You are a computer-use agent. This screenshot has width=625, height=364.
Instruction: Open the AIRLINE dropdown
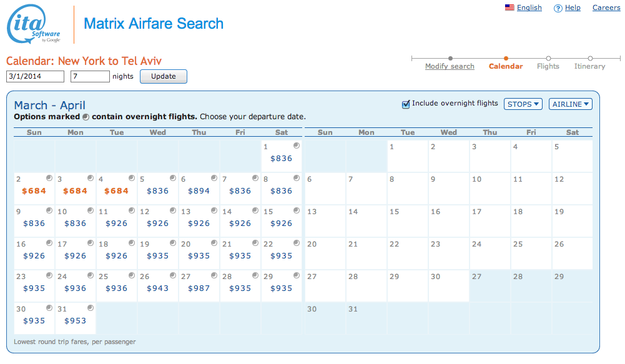tap(571, 104)
